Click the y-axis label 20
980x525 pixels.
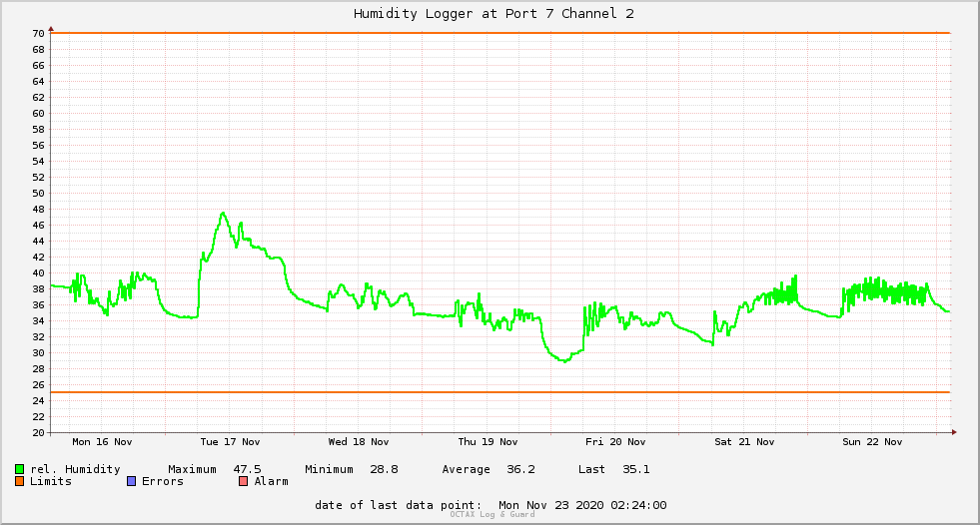[x=39, y=432]
